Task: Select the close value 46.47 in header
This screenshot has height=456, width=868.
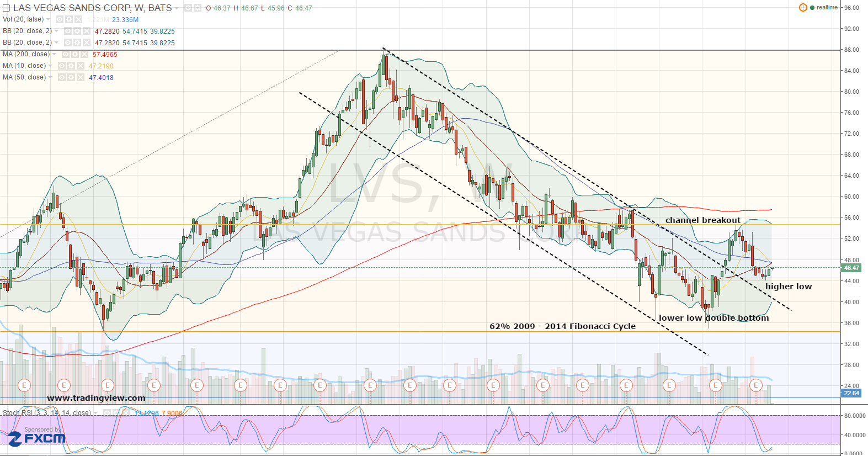Action: 303,8
